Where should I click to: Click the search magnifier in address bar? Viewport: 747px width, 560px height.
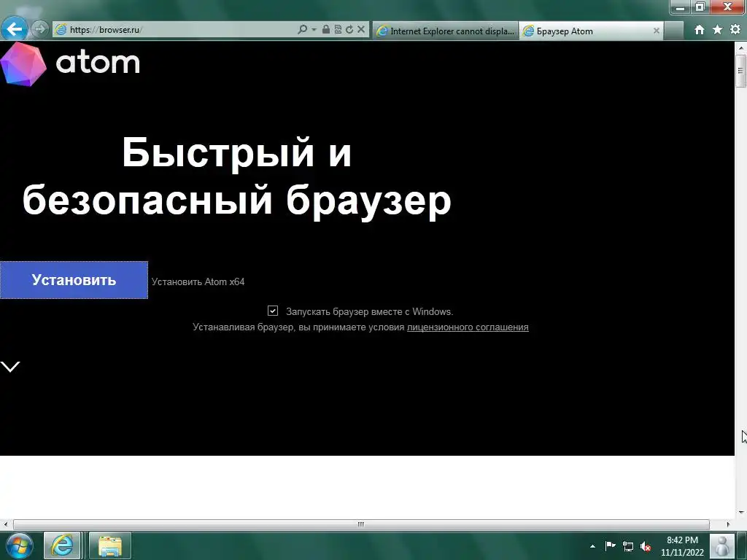[x=302, y=29]
